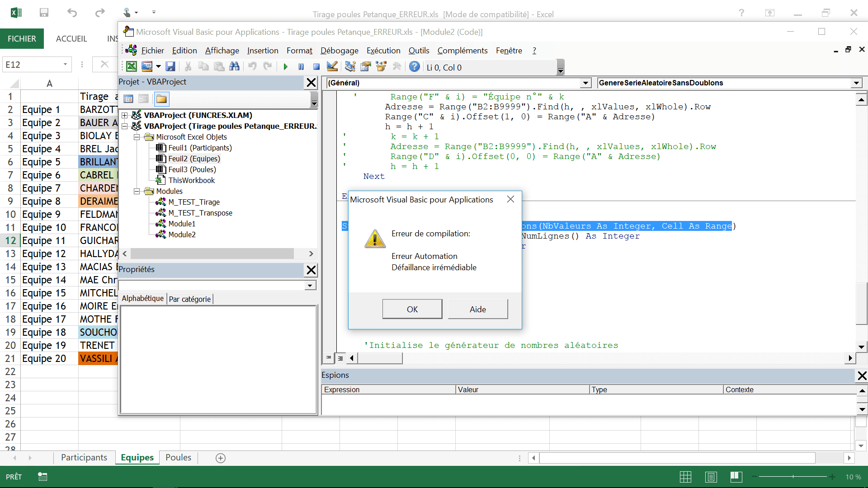Open the Débogage menu
This screenshot has height=488, width=868.
coord(339,51)
